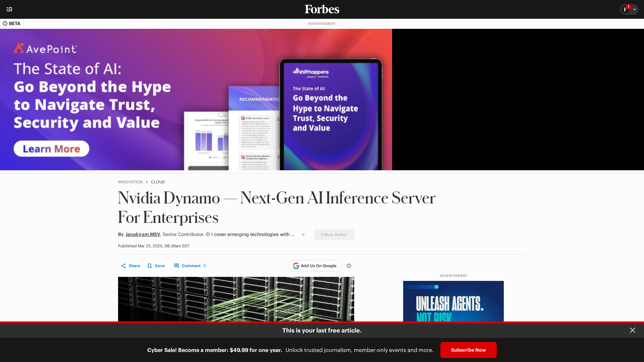Click info icon beside Google button
The height and width of the screenshot is (362, 644).
click(348, 266)
